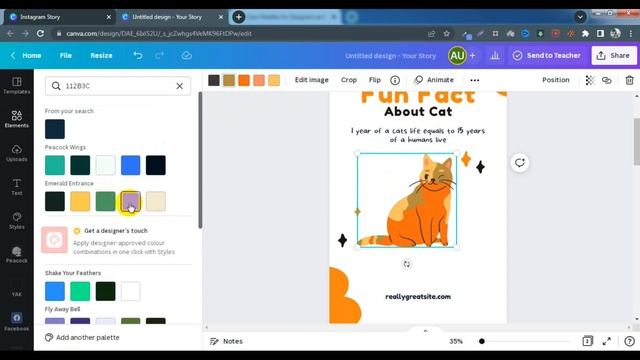This screenshot has width=640, height=360.
Task: Expand the pages panel chevron
Action: pos(425,331)
